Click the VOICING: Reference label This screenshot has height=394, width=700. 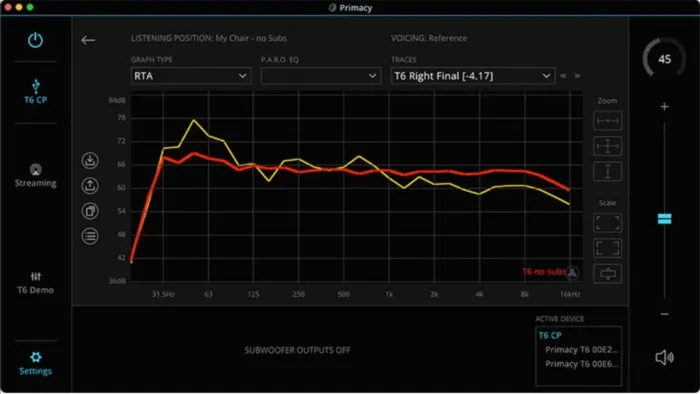pos(429,38)
